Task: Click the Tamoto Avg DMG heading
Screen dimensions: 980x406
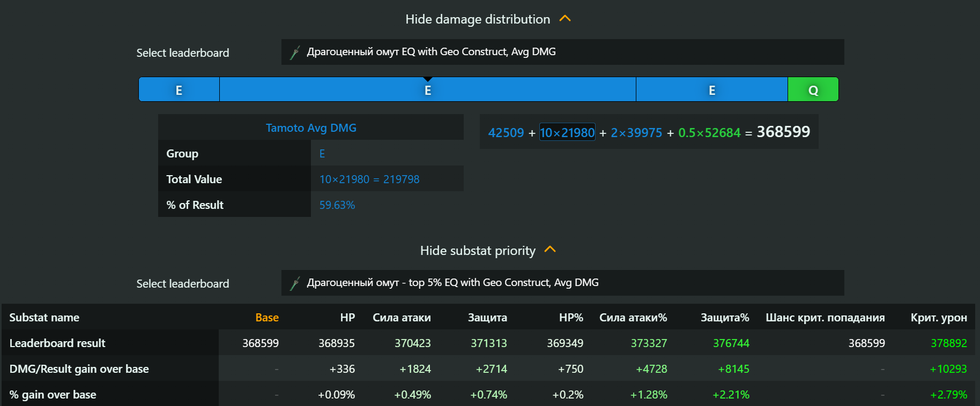Action: pos(311,127)
